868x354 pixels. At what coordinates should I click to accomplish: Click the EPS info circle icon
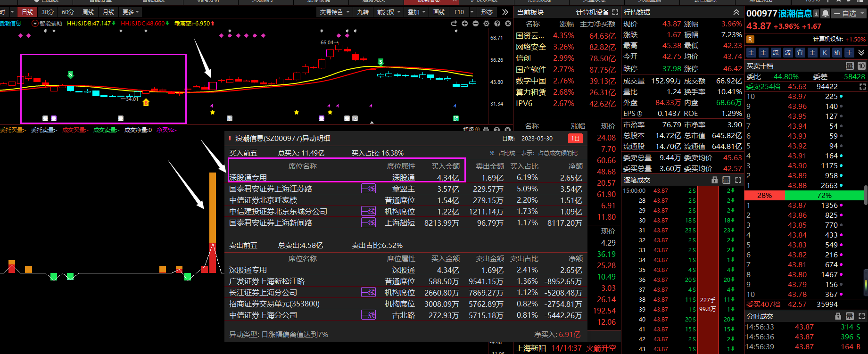(639, 114)
